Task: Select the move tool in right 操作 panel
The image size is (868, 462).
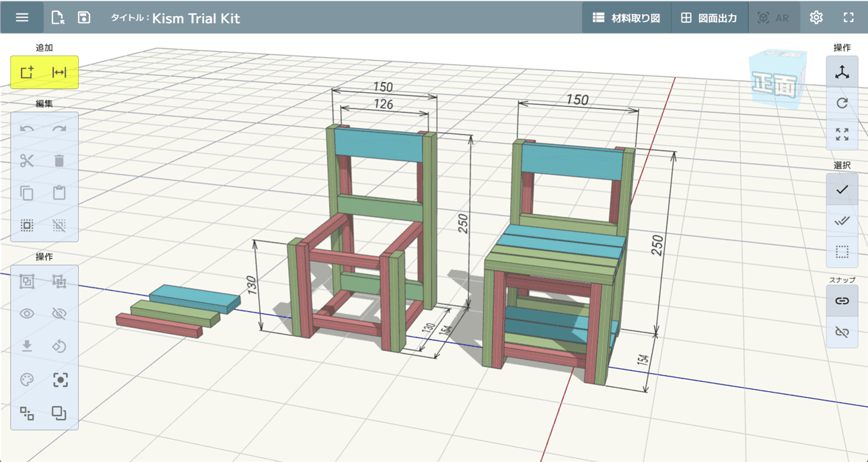Action: 842,72
